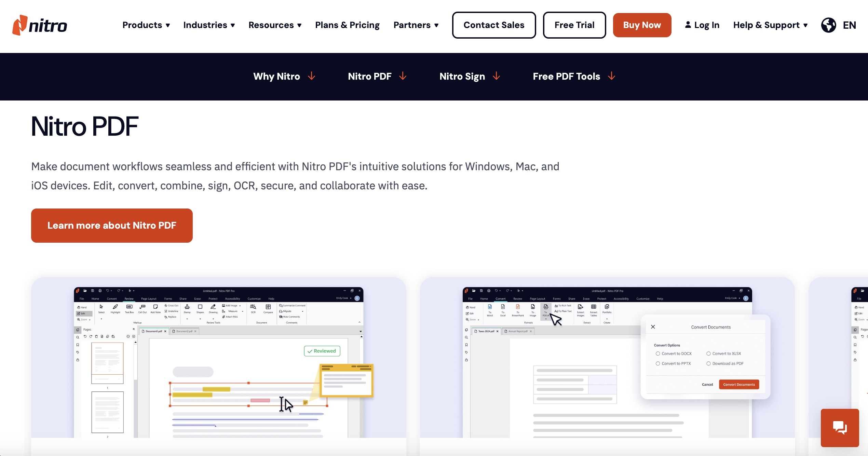868x456 pixels.
Task: Select the Convert to DOCX radio button
Action: click(x=658, y=353)
